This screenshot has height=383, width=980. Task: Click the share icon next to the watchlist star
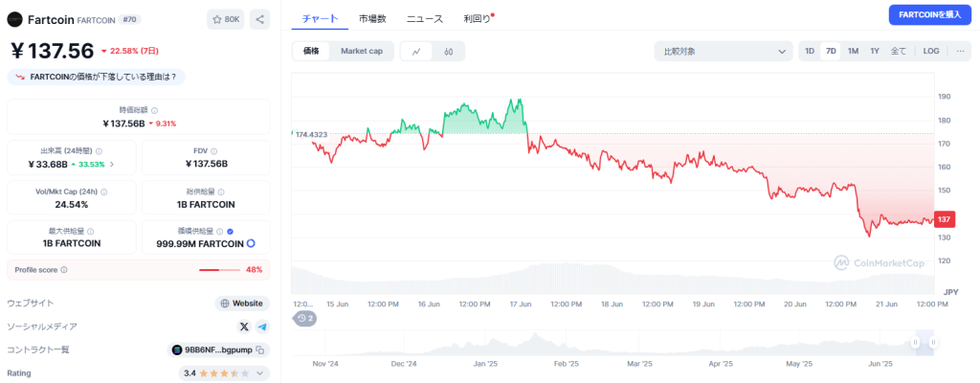(260, 19)
